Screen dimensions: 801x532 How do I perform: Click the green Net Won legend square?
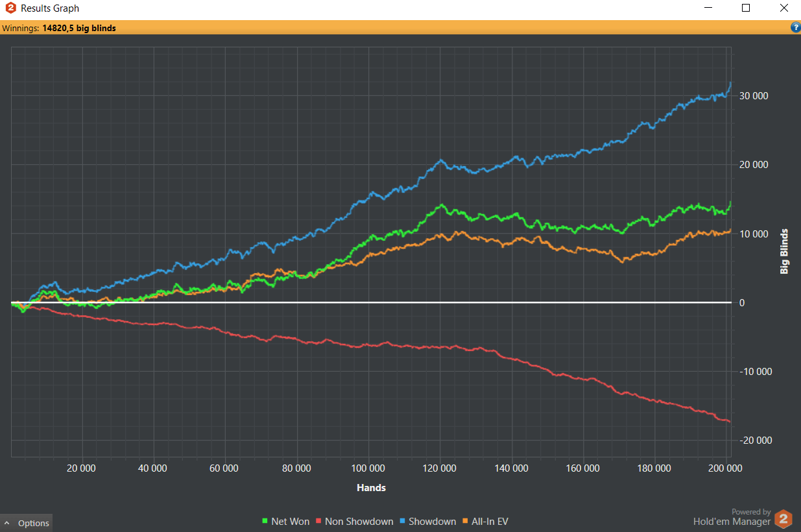click(265, 522)
